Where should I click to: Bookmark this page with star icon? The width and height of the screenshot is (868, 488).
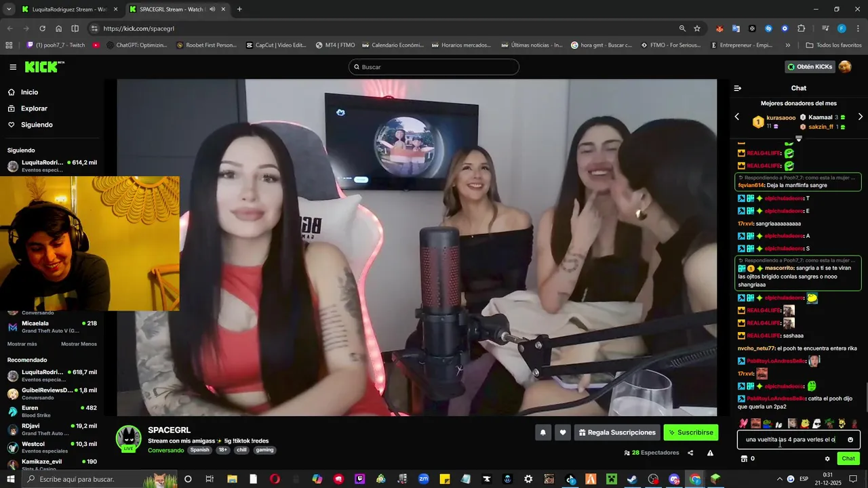(697, 28)
